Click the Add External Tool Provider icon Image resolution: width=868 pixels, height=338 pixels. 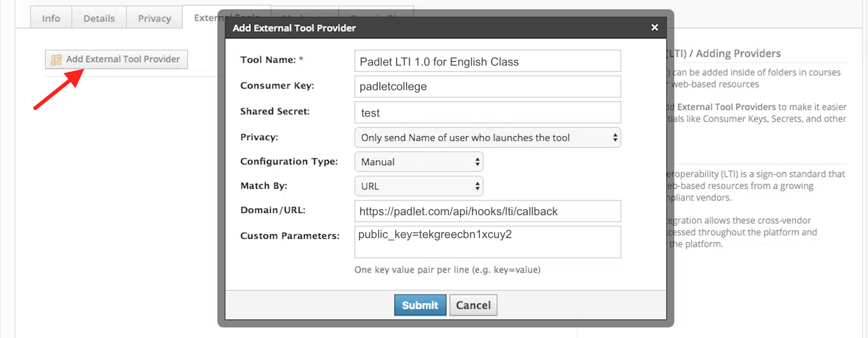pos(56,60)
